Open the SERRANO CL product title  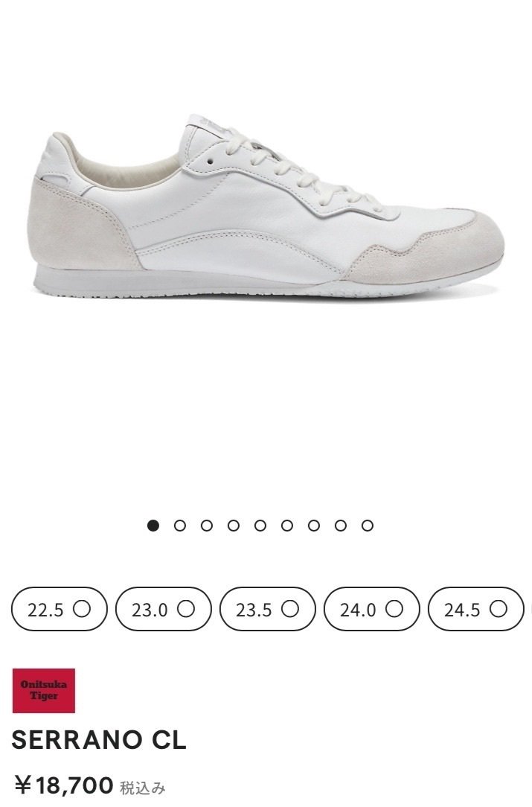coord(99,740)
